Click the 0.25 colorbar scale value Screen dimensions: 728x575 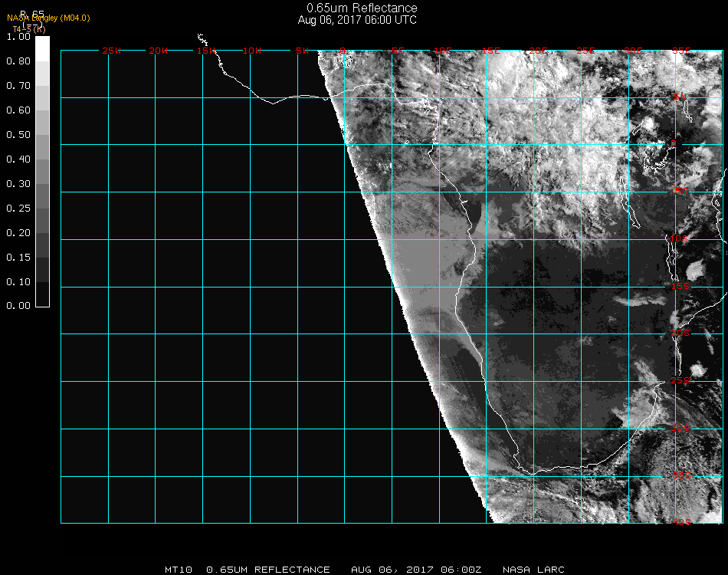[x=18, y=209]
